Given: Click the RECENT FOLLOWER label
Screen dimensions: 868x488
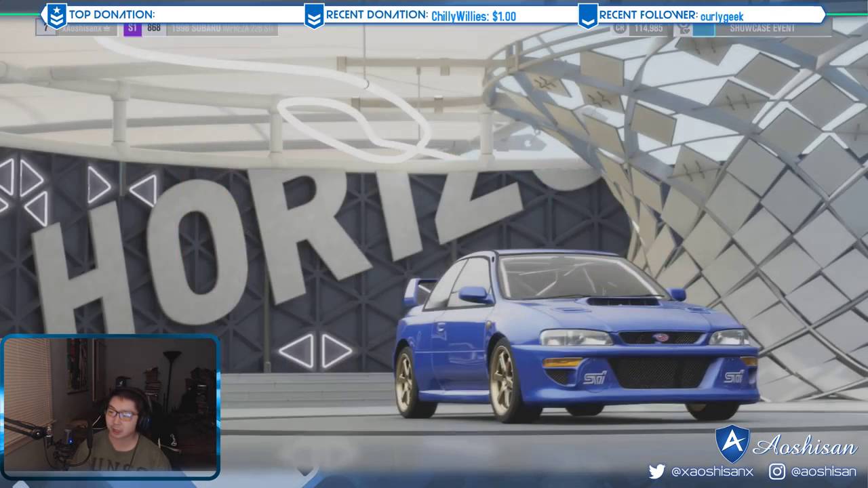Looking at the screenshot, I should pyautogui.click(x=648, y=14).
